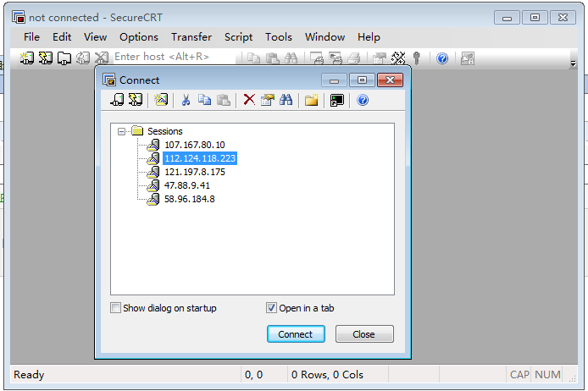588x391 pixels.
Task: Click Connect in Tab icon in main toolbar
Action: (x=64, y=58)
